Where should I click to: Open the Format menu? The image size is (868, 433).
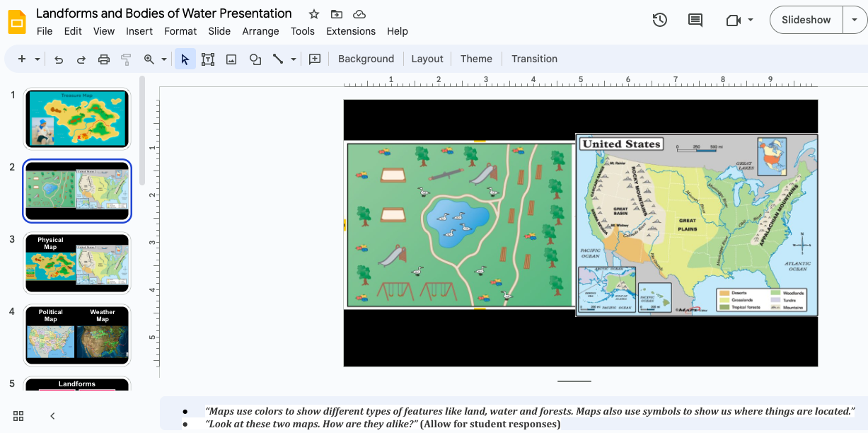180,31
